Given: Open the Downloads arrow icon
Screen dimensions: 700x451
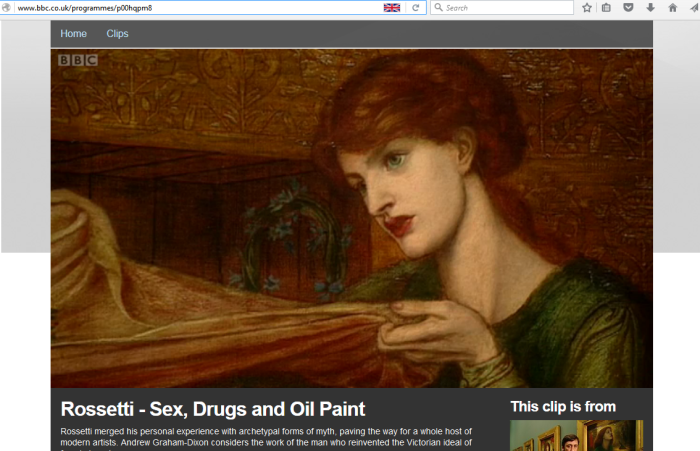Looking at the screenshot, I should 650,8.
